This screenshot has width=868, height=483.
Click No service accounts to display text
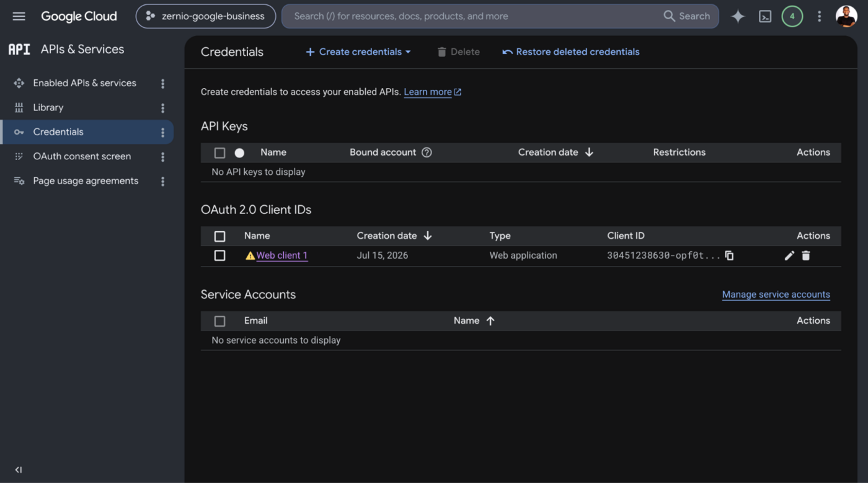[x=276, y=340]
